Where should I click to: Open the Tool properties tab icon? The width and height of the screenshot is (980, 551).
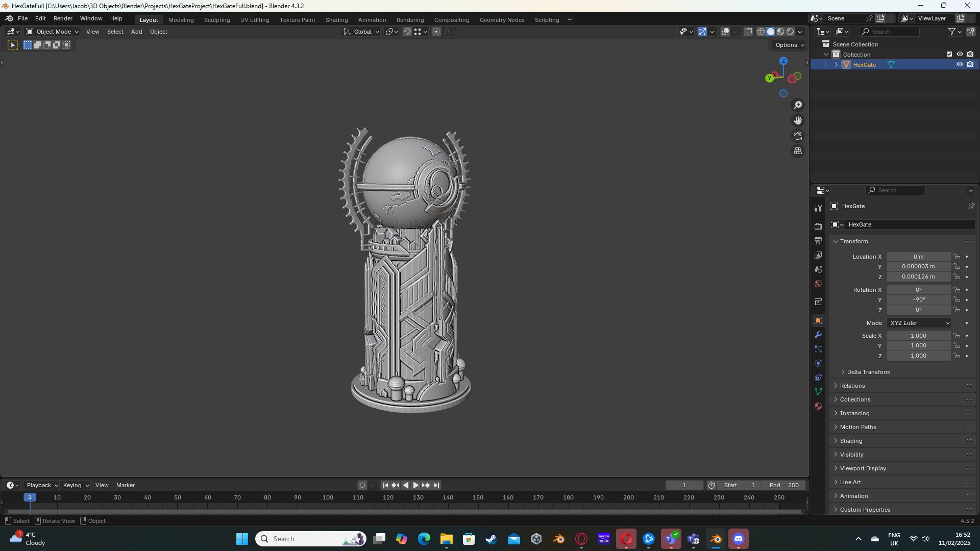(x=818, y=208)
